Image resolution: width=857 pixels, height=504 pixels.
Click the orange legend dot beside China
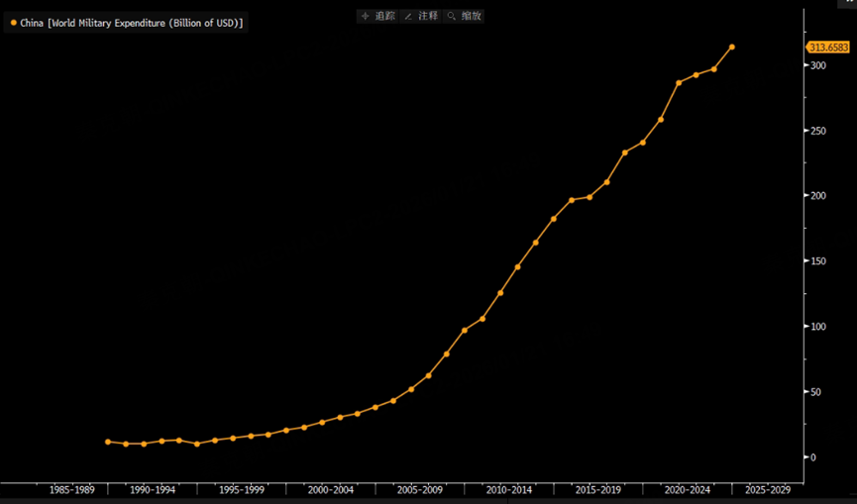[x=13, y=22]
